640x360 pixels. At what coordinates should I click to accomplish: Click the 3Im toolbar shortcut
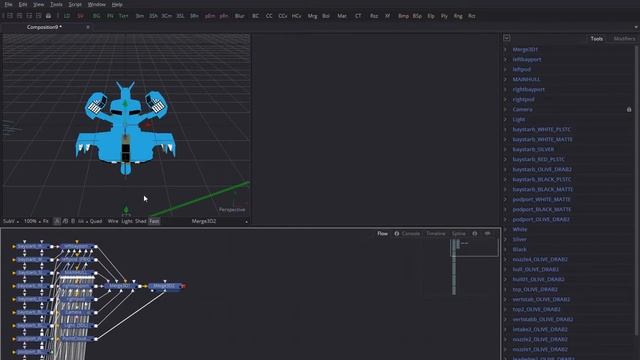140,16
